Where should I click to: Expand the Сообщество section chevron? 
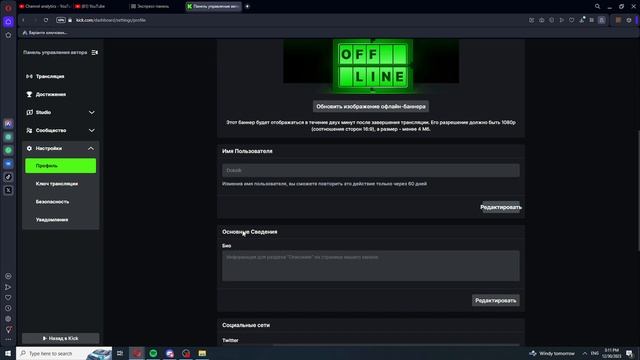91,130
